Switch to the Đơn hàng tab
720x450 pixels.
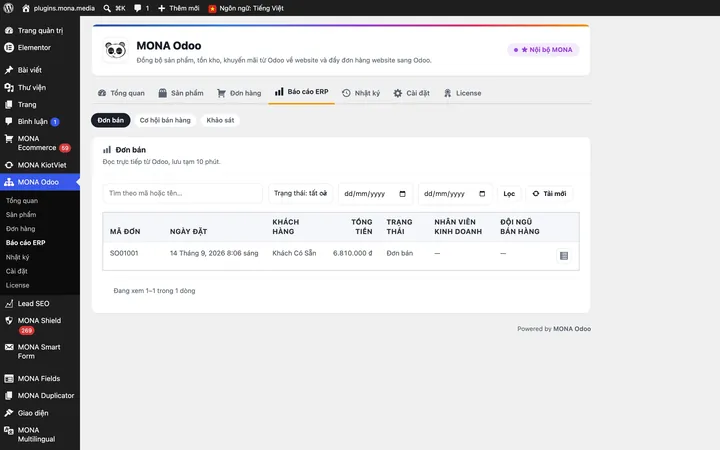tap(239, 93)
